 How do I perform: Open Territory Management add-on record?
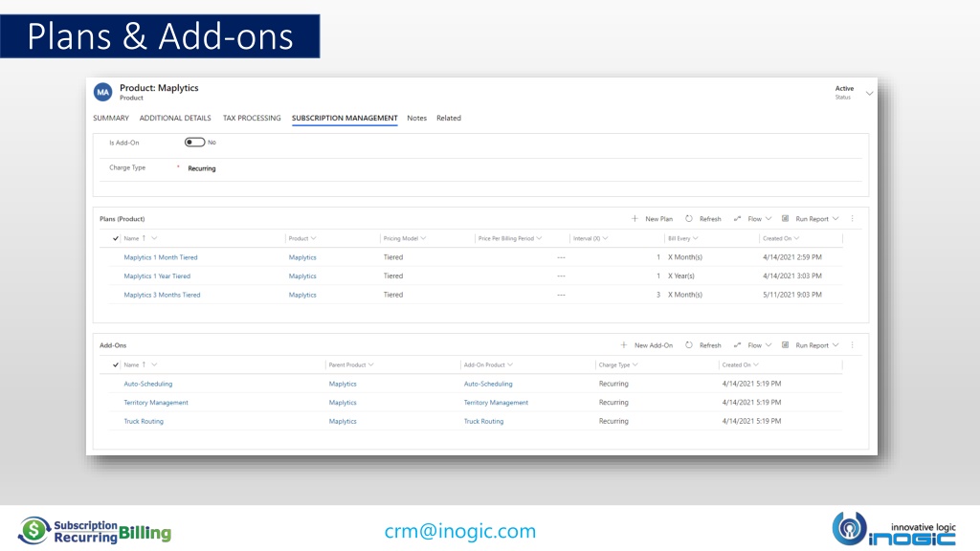pos(156,403)
